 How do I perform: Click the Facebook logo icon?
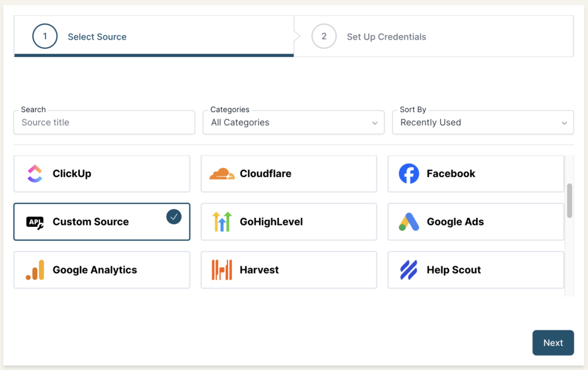pos(409,174)
